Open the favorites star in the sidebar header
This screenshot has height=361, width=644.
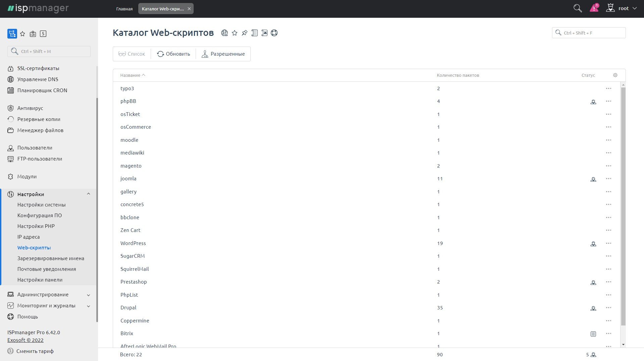22,34
